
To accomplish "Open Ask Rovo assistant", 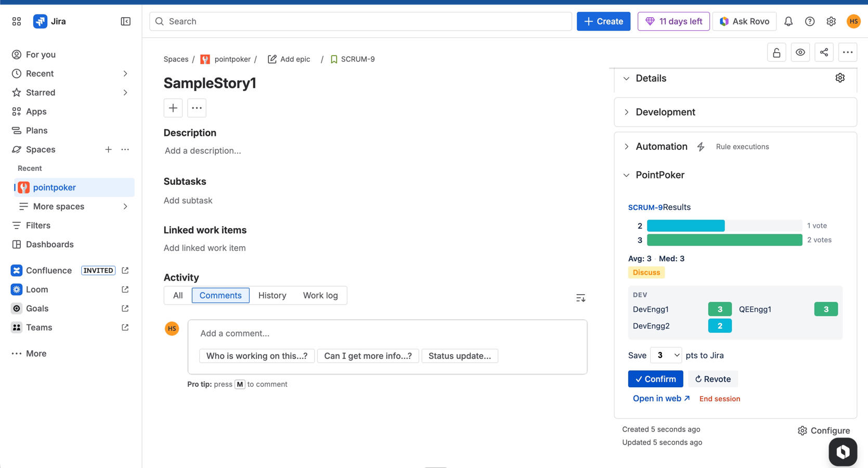I will [x=744, y=21].
